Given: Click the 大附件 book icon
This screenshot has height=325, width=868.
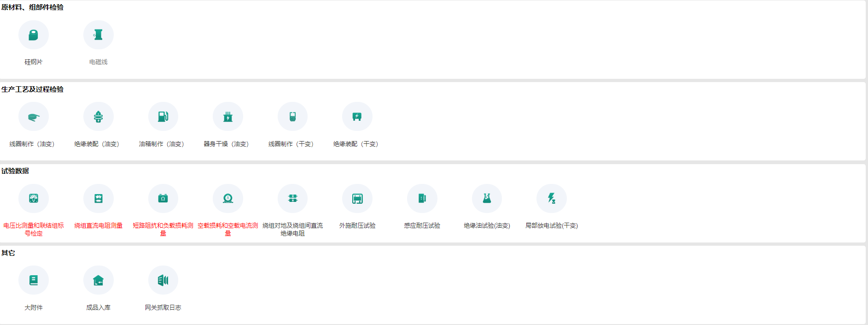Looking at the screenshot, I should (x=34, y=280).
